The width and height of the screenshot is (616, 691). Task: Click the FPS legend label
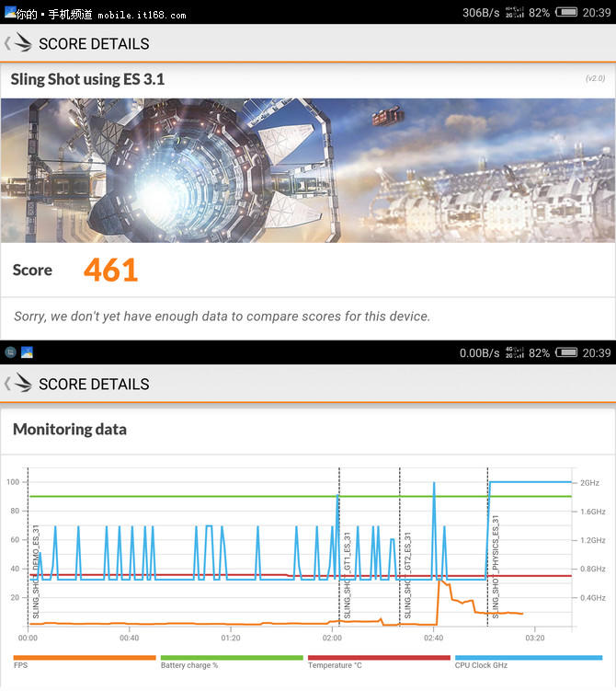(x=20, y=665)
